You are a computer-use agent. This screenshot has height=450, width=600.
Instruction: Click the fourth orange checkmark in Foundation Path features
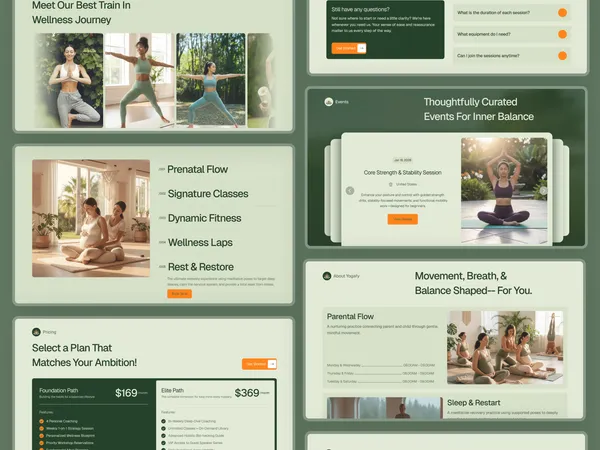41,443
